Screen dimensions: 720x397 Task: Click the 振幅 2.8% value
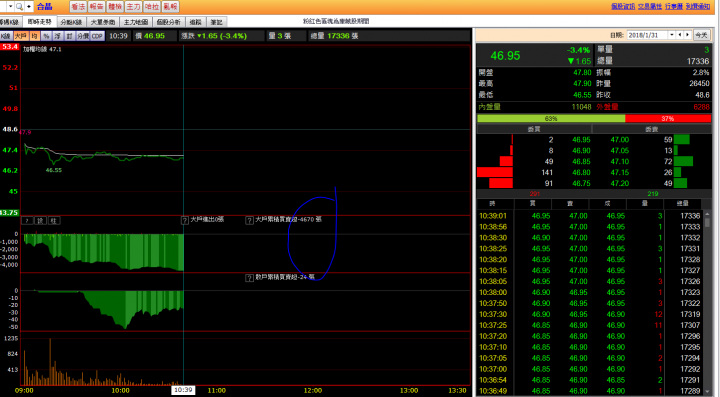[701, 73]
